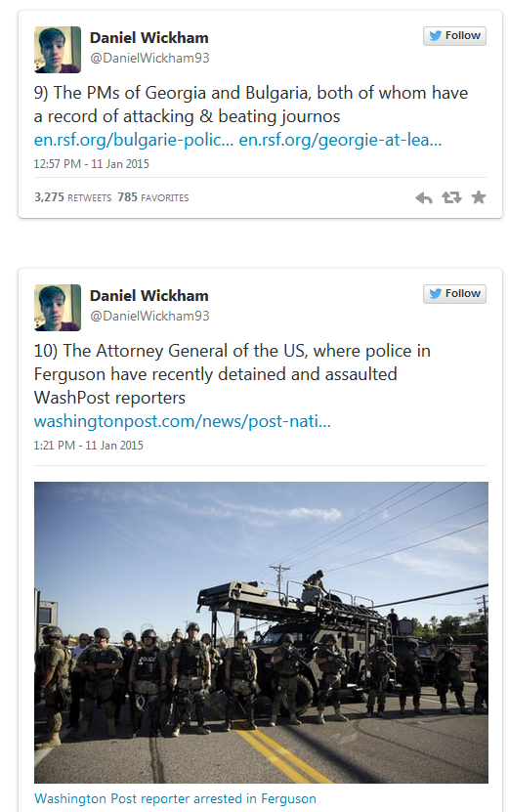Click the 1:21 PM - 11 Jan 2015 timestamp
Image resolution: width=508 pixels, height=812 pixels.
coord(88,446)
